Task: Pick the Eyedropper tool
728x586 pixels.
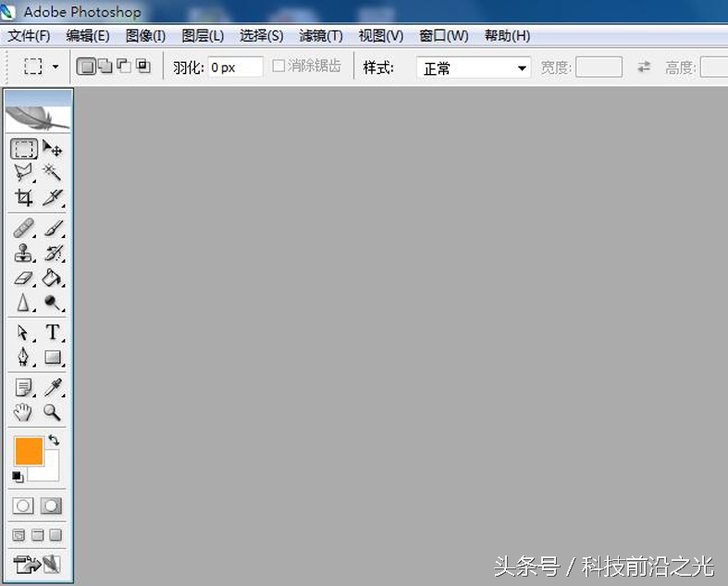Action: point(53,387)
